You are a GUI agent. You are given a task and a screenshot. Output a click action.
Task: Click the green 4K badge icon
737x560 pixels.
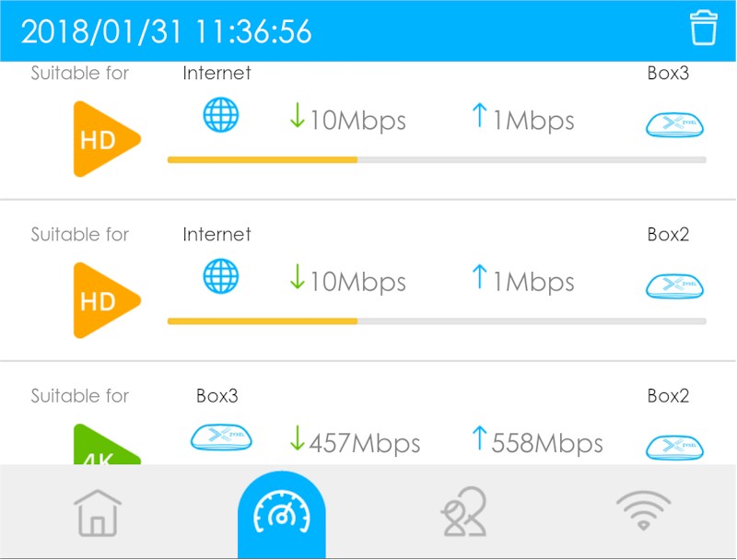tap(107, 444)
